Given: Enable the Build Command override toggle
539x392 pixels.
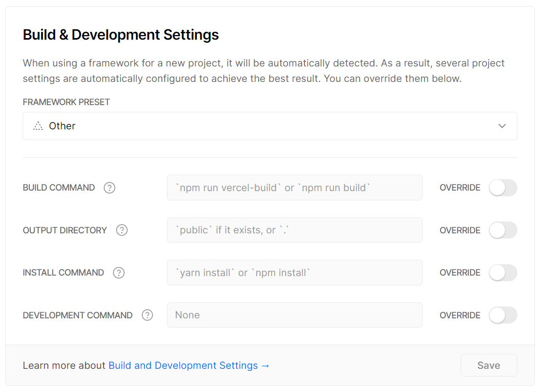Looking at the screenshot, I should click(502, 188).
